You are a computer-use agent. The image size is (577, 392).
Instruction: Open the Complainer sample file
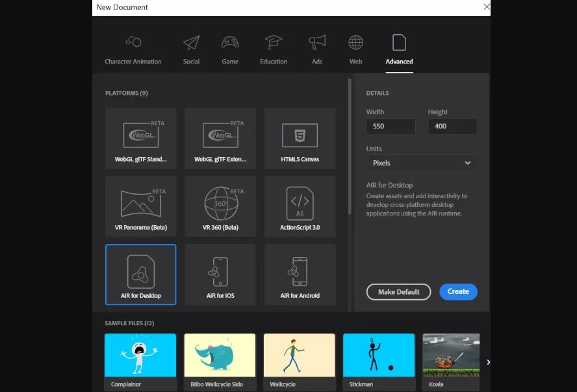tap(140, 362)
